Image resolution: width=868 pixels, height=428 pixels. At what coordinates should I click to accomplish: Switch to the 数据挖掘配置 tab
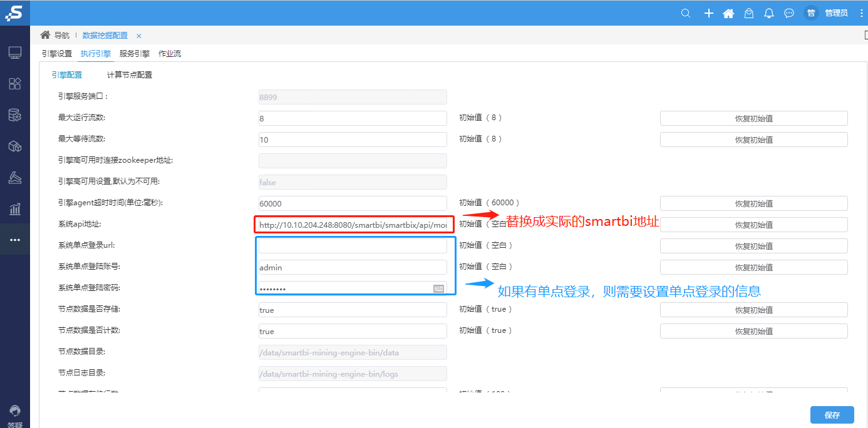[x=105, y=36]
